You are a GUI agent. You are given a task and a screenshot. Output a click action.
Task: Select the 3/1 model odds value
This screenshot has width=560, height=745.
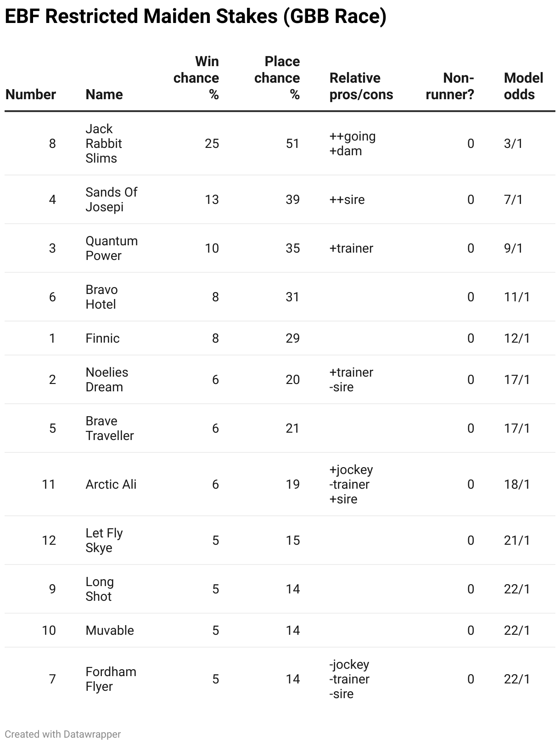[513, 143]
